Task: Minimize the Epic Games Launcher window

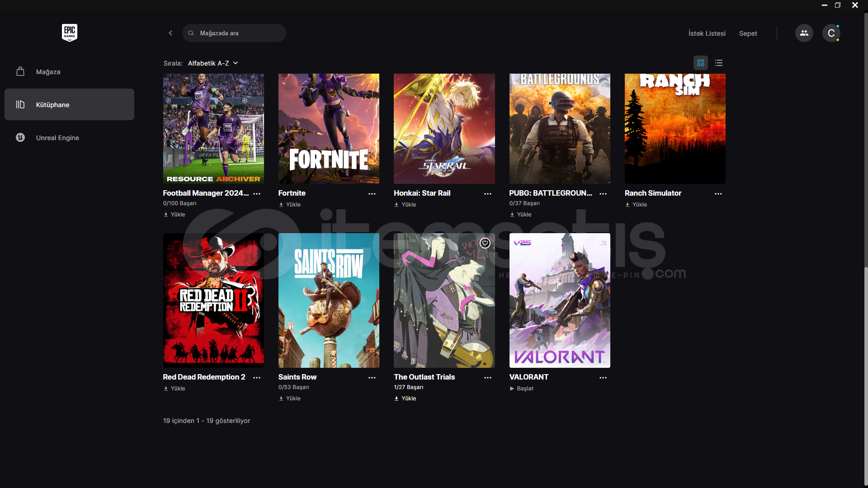Action: pos(825,5)
